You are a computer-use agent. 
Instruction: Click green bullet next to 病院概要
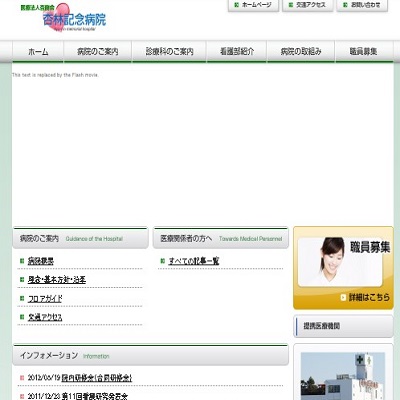tap(22, 261)
